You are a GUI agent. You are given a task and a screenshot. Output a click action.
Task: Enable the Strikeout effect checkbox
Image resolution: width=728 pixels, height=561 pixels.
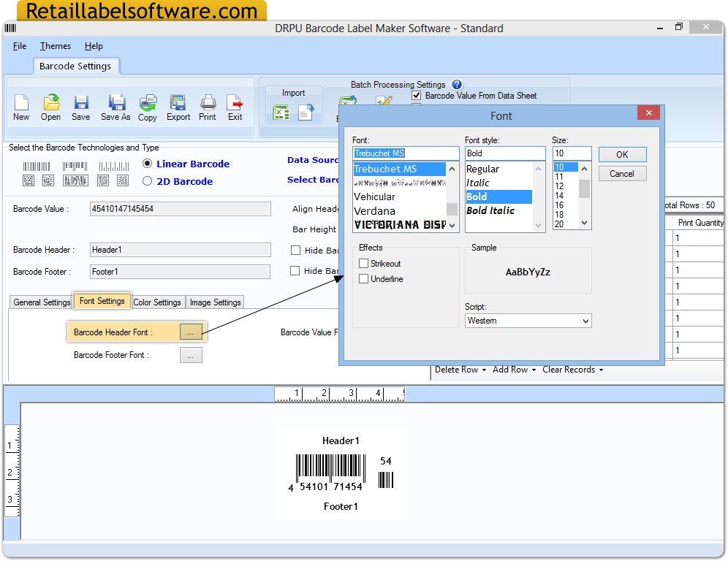click(363, 262)
